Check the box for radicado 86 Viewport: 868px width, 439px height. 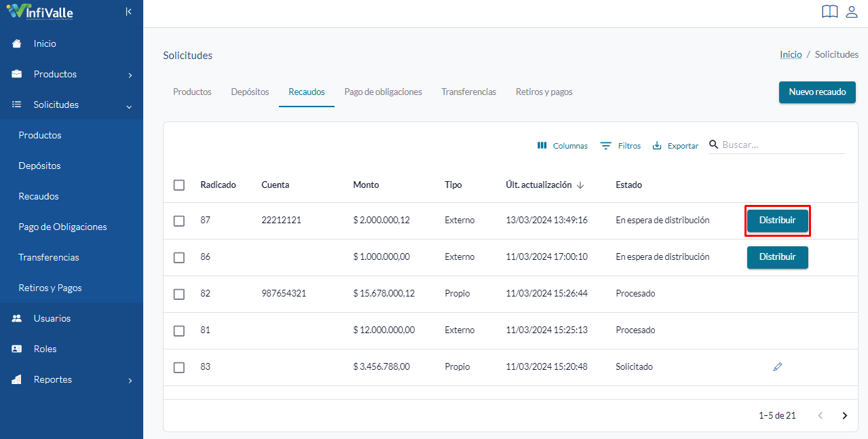tap(179, 257)
